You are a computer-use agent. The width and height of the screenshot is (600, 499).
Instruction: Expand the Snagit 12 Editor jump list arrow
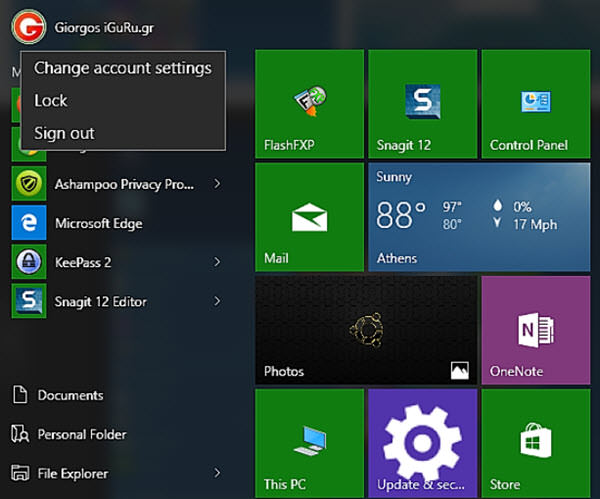(x=217, y=301)
